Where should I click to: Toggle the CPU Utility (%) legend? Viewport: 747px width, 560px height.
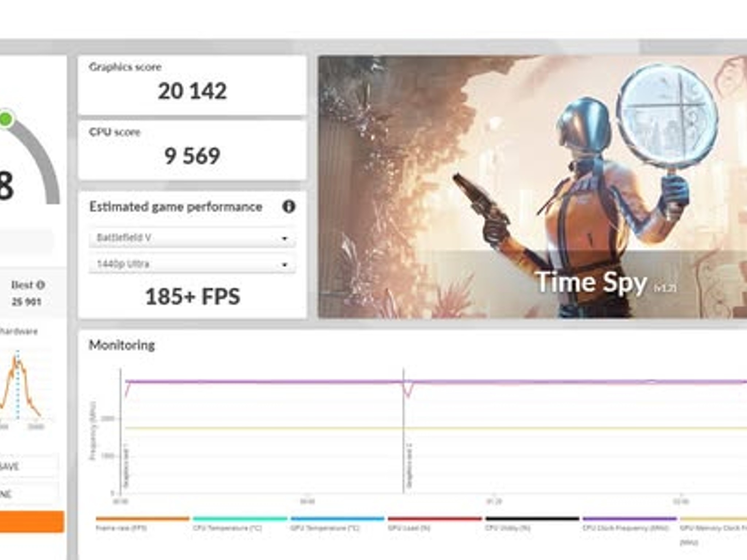532,524
